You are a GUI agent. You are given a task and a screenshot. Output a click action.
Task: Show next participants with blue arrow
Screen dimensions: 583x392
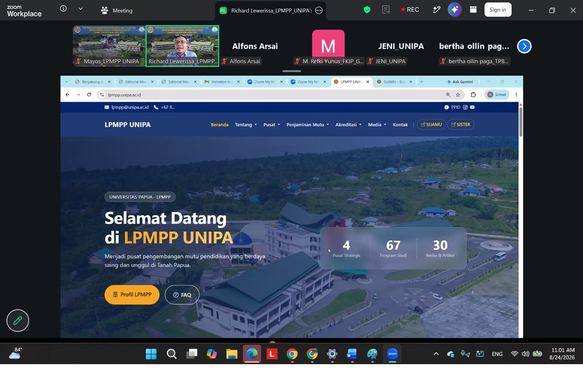tap(524, 46)
